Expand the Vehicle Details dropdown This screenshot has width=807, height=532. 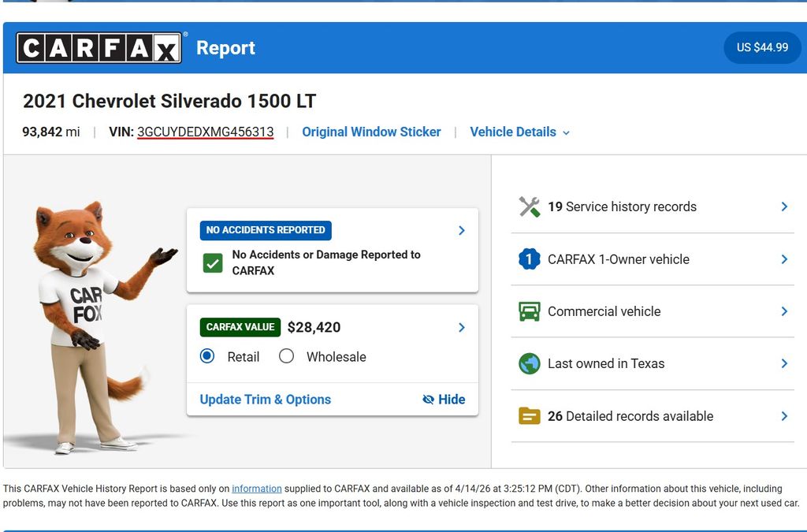tap(519, 132)
